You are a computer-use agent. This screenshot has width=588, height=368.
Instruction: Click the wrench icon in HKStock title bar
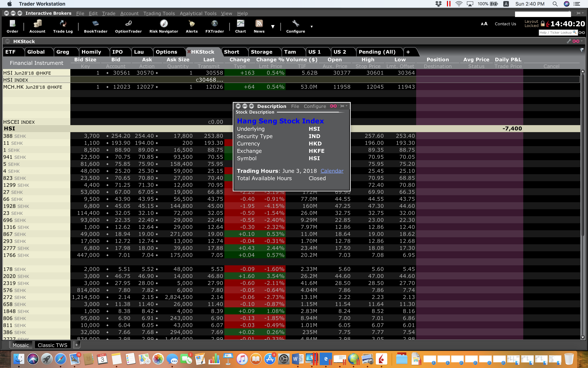coord(569,41)
